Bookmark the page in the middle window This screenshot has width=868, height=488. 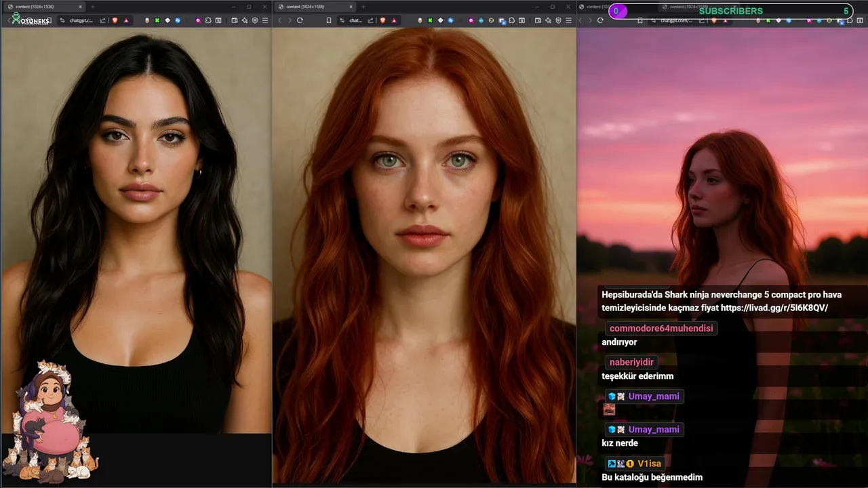click(329, 20)
